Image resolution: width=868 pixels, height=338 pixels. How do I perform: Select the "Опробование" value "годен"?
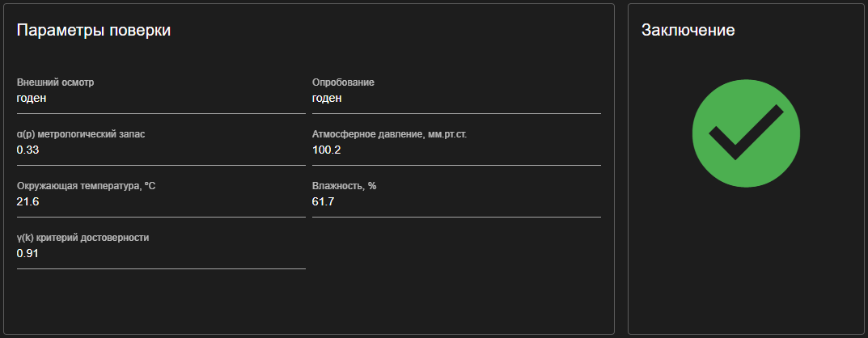(327, 98)
